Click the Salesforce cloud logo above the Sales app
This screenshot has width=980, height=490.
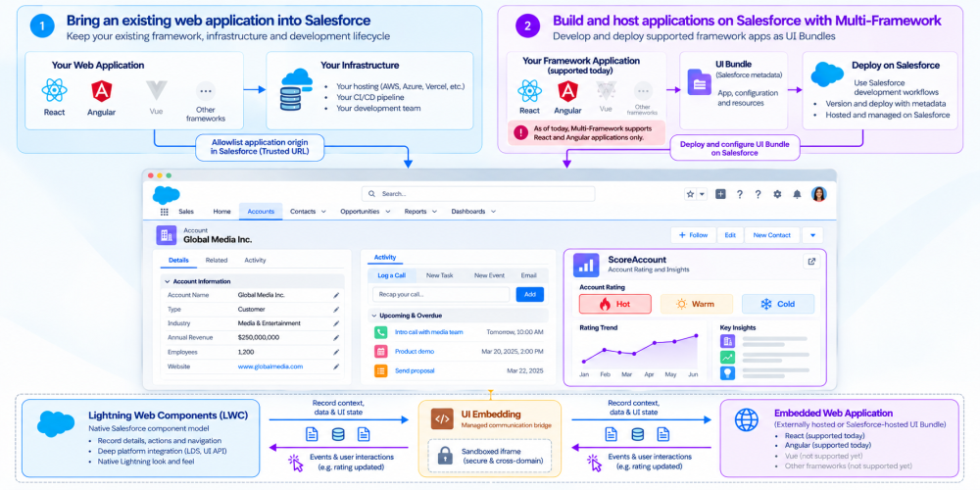(x=167, y=195)
